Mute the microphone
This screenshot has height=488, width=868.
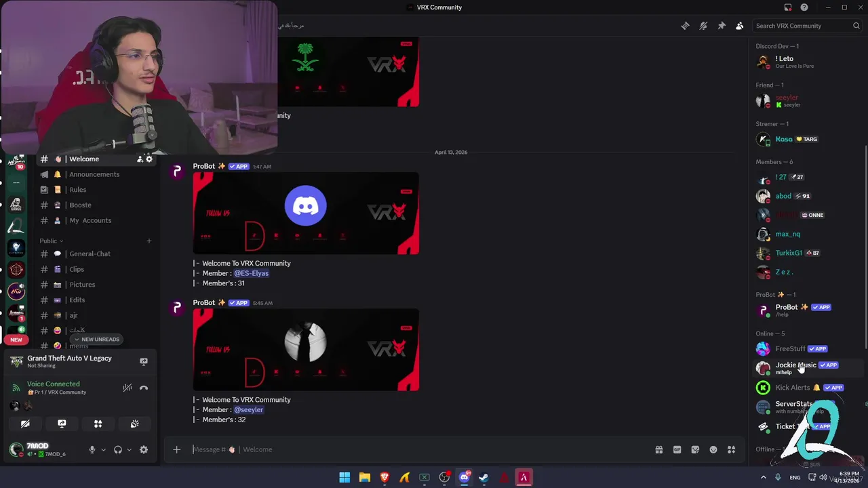click(x=92, y=449)
